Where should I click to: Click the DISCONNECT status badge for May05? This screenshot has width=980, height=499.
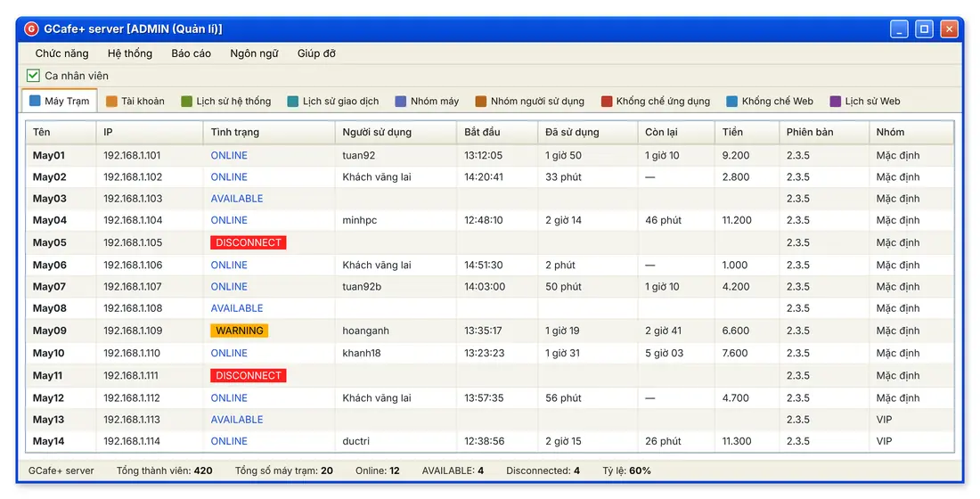coord(249,242)
